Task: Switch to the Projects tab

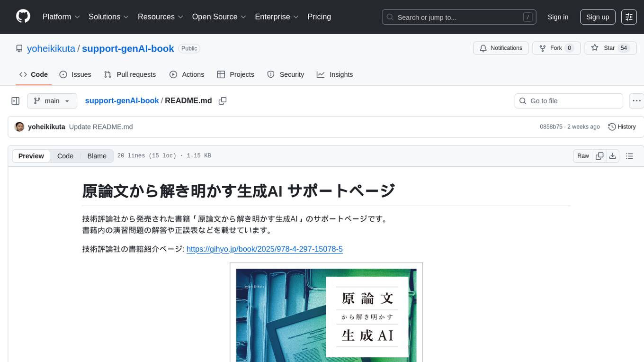Action: coord(236,74)
